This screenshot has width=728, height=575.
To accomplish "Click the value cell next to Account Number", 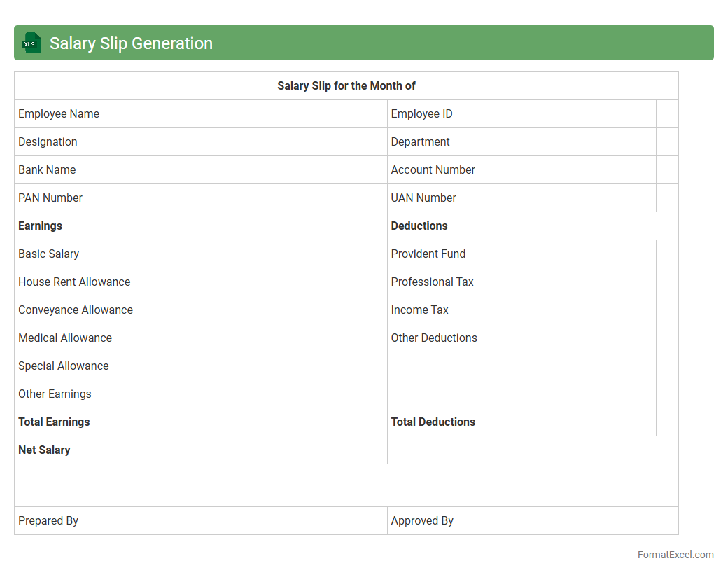I will coord(666,170).
